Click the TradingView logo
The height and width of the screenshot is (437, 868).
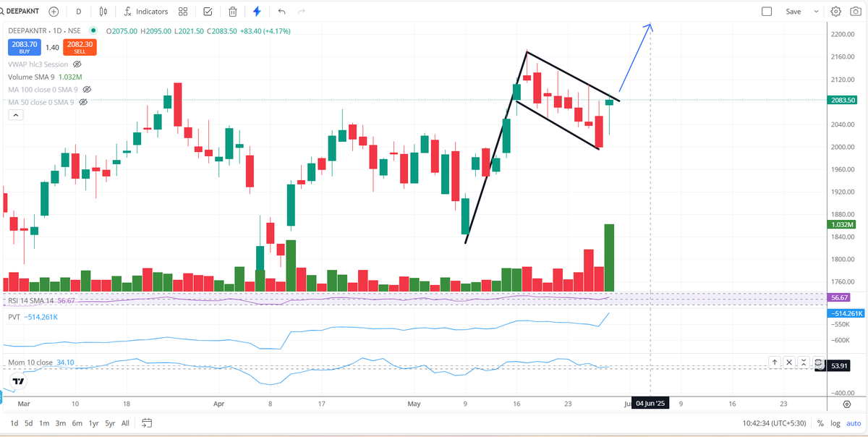click(x=18, y=381)
